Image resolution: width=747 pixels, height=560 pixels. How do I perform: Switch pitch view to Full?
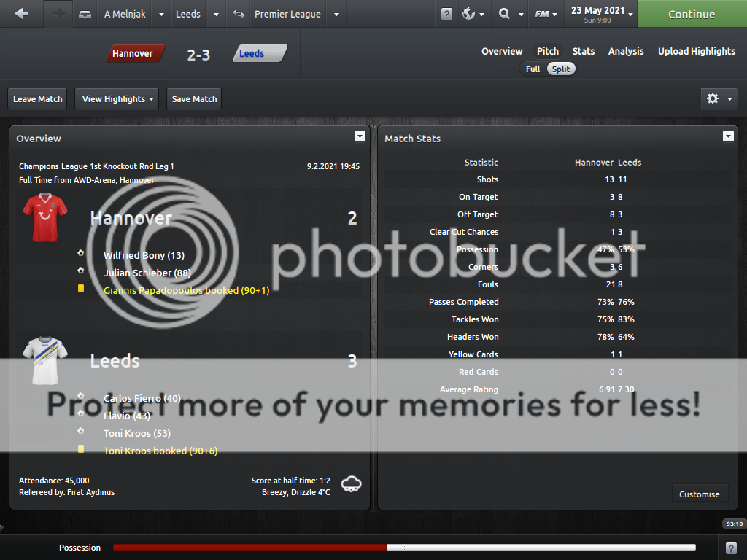533,69
